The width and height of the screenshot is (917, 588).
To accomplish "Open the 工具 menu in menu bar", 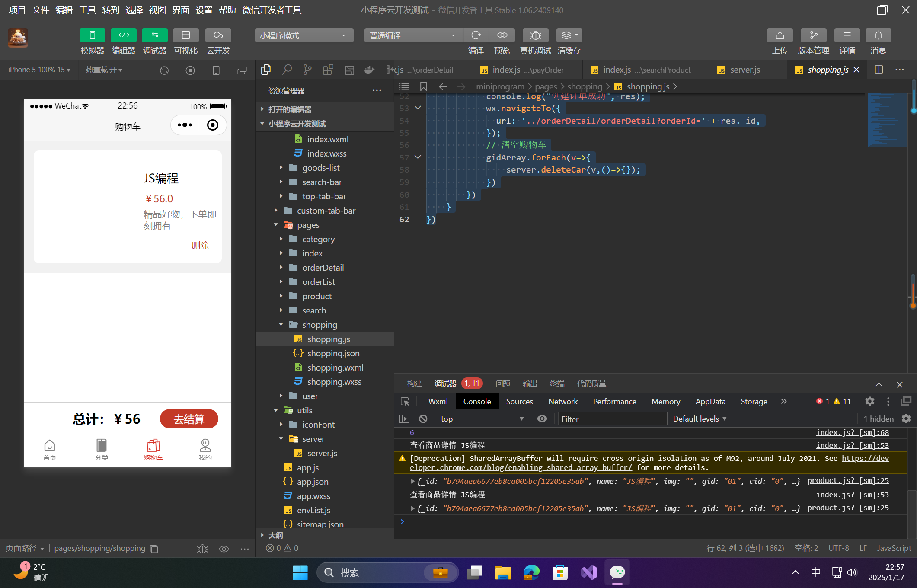I will 87,10.
